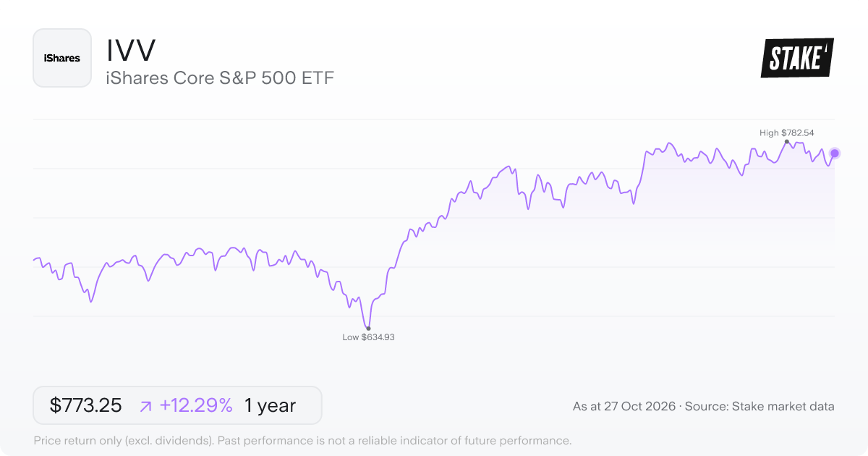
Task: Click the upward trend arrow icon
Action: click(x=145, y=406)
